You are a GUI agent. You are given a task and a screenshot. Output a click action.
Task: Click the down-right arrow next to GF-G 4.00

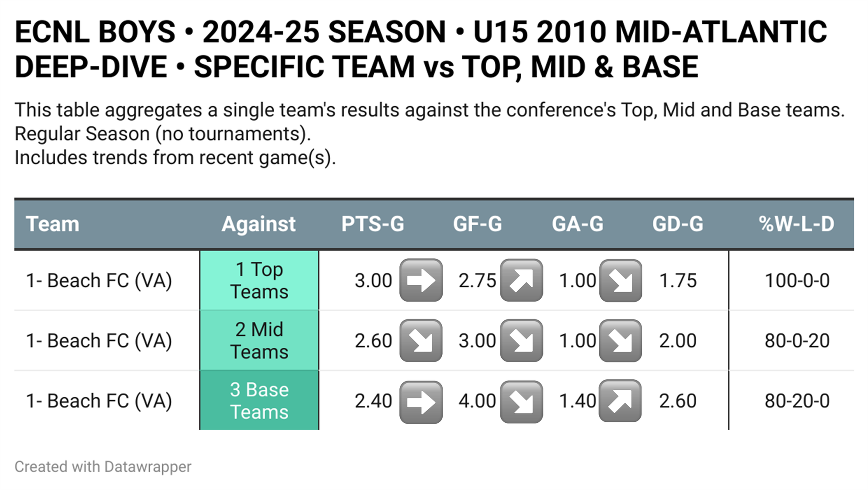[x=522, y=402]
